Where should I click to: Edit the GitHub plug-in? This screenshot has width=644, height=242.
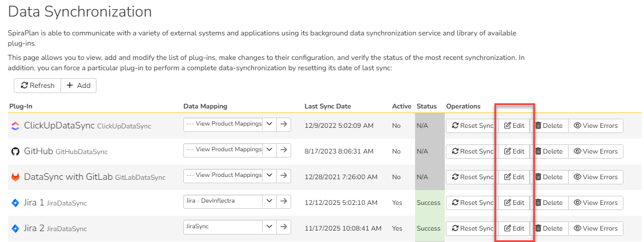tap(514, 151)
